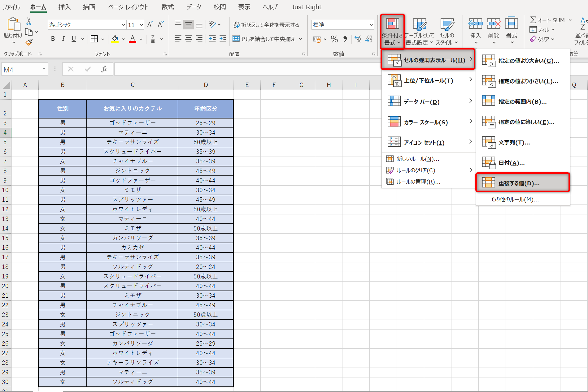Click the Format Painter brush icon

pyautogui.click(x=29, y=42)
